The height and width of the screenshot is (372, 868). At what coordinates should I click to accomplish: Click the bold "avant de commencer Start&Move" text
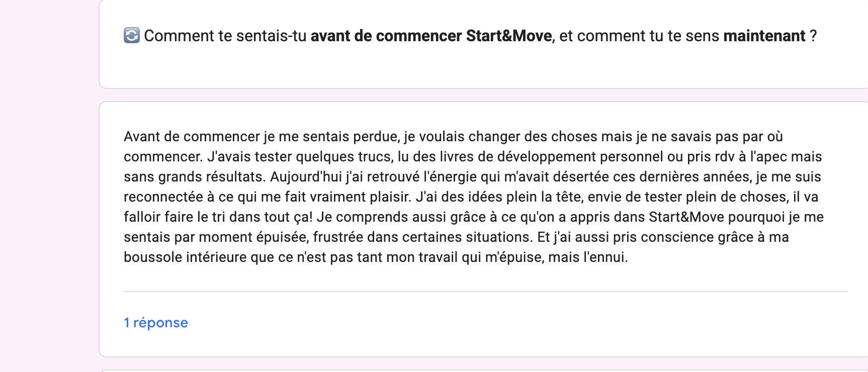click(431, 36)
